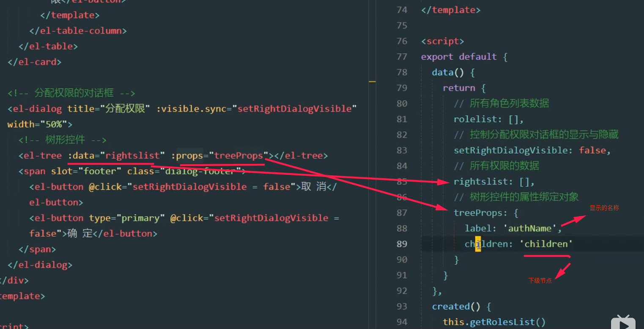
Task: Click the comment 树形控件 in the template
Action: click(63, 140)
